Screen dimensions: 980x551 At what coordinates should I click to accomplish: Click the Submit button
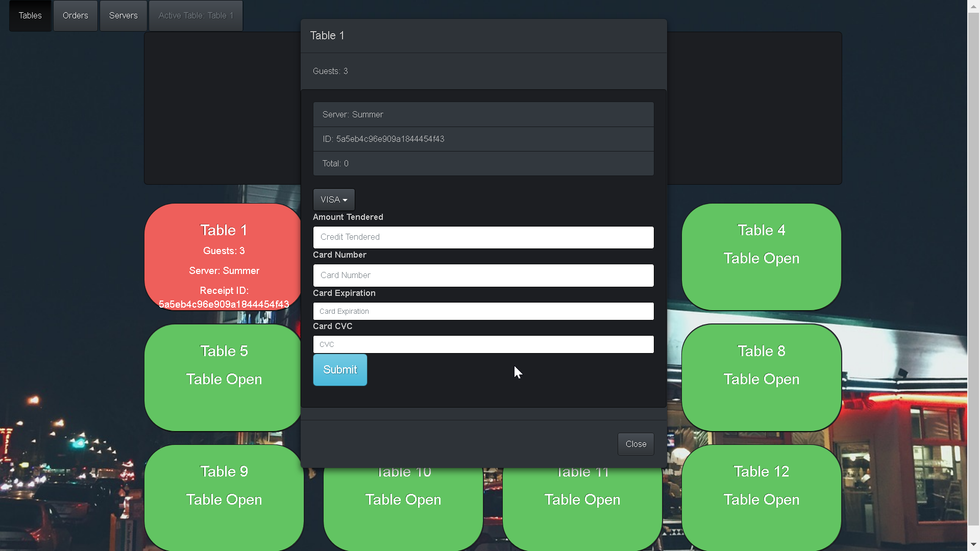point(340,369)
